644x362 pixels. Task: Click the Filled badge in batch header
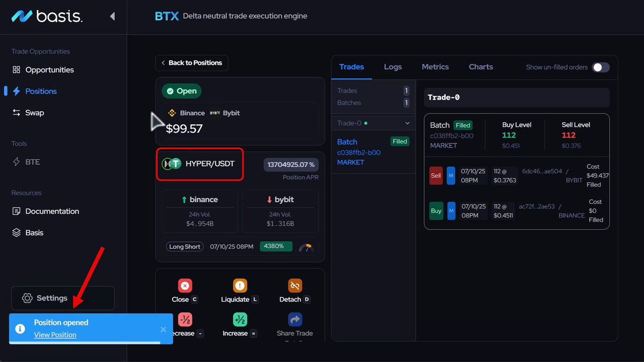463,125
